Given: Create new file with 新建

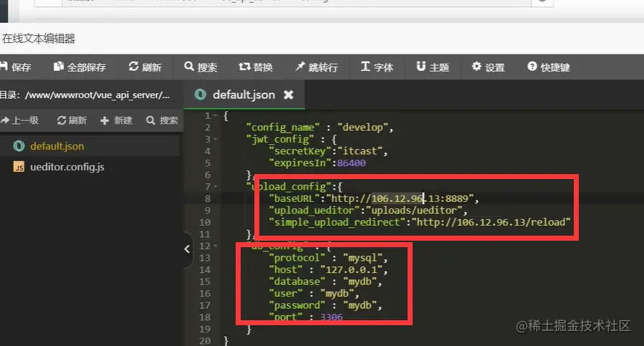Looking at the screenshot, I should coord(116,120).
